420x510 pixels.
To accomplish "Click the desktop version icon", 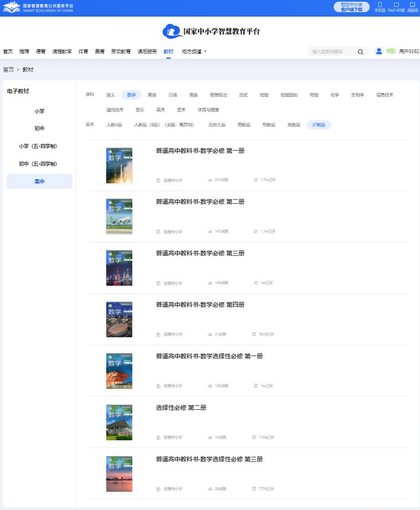I will tap(412, 5).
